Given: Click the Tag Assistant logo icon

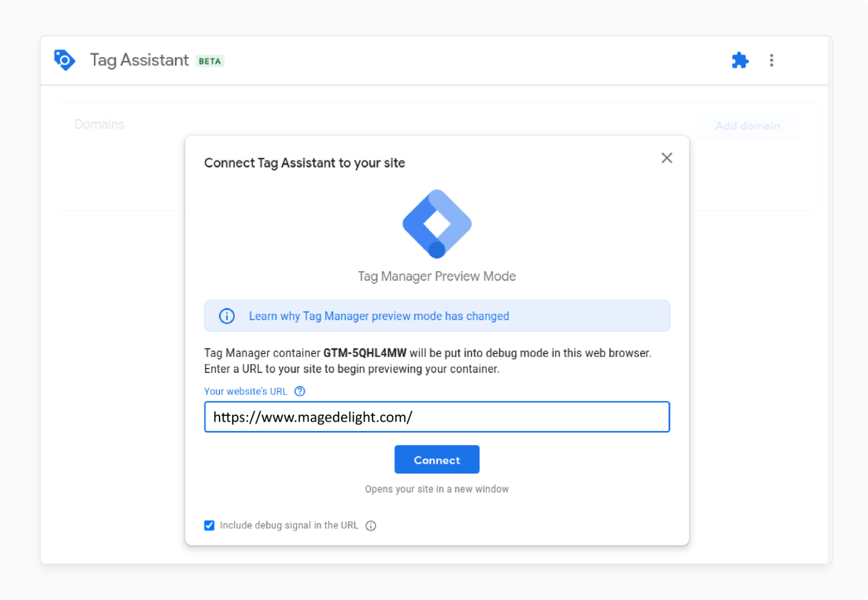Looking at the screenshot, I should (x=64, y=60).
